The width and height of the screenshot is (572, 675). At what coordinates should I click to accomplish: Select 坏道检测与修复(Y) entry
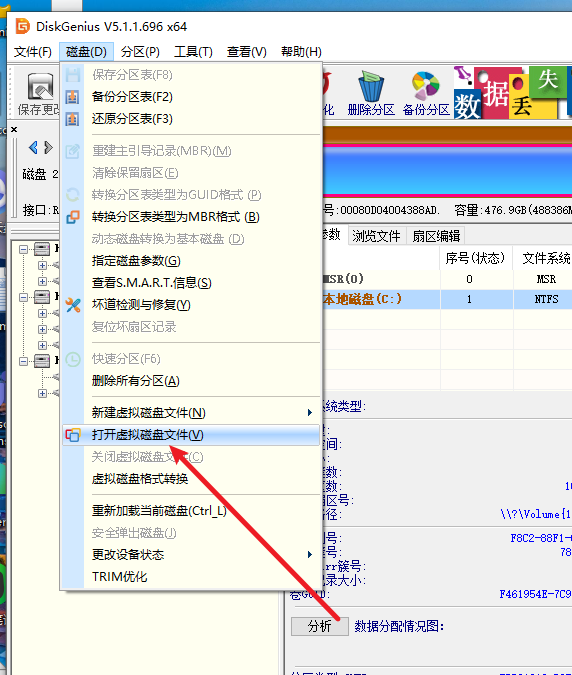tap(191, 305)
